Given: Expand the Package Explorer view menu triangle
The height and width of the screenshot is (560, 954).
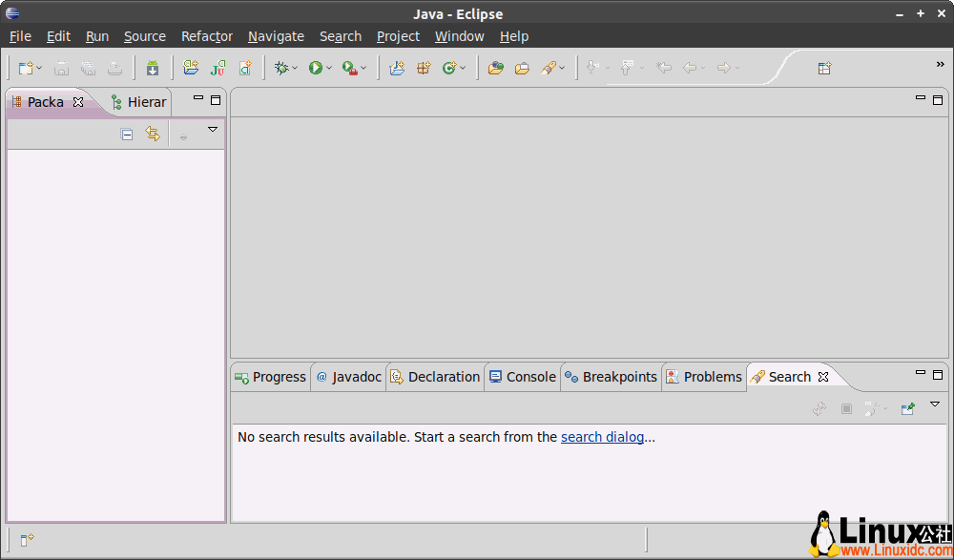Looking at the screenshot, I should pos(213,130).
